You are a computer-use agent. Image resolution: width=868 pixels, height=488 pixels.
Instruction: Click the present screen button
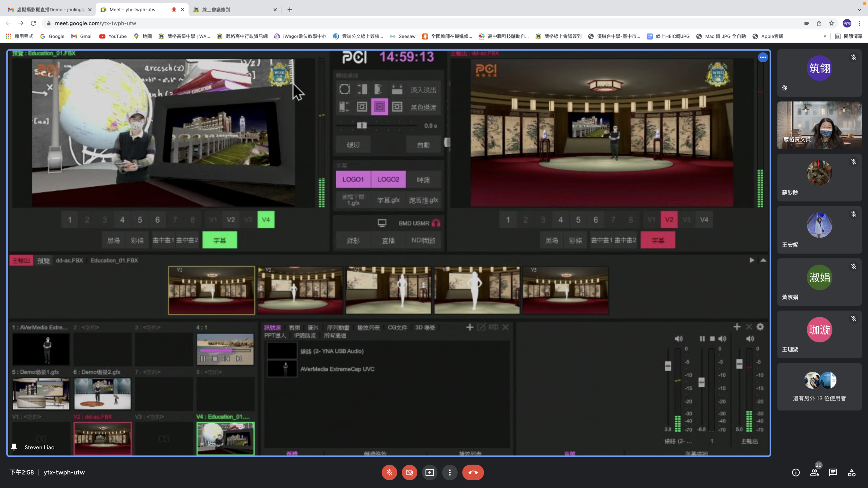[x=430, y=472]
